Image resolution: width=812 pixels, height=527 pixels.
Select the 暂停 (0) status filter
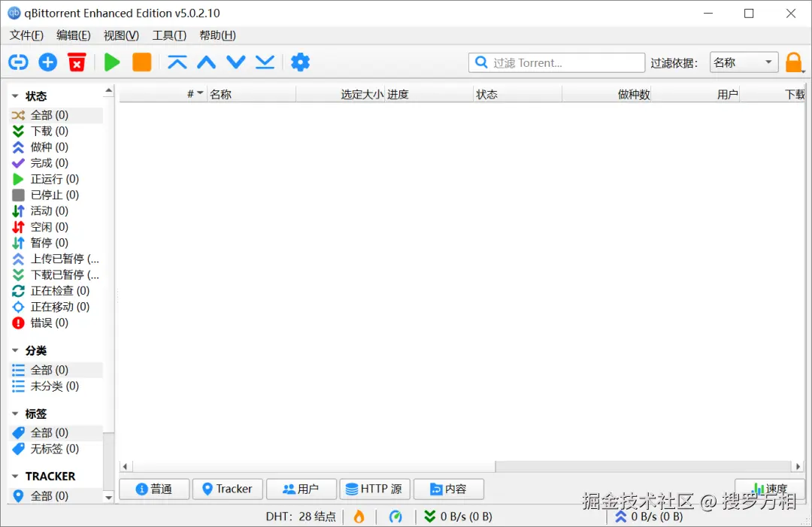(x=56, y=243)
